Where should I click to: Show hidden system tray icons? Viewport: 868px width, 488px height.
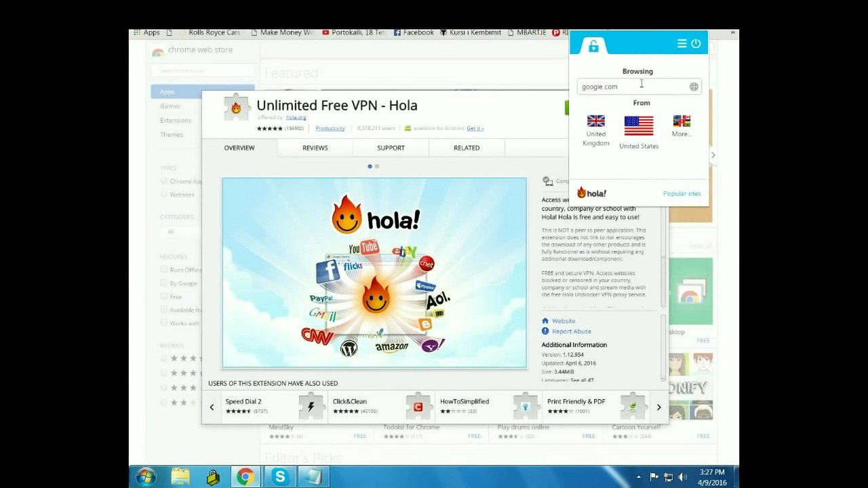638,477
